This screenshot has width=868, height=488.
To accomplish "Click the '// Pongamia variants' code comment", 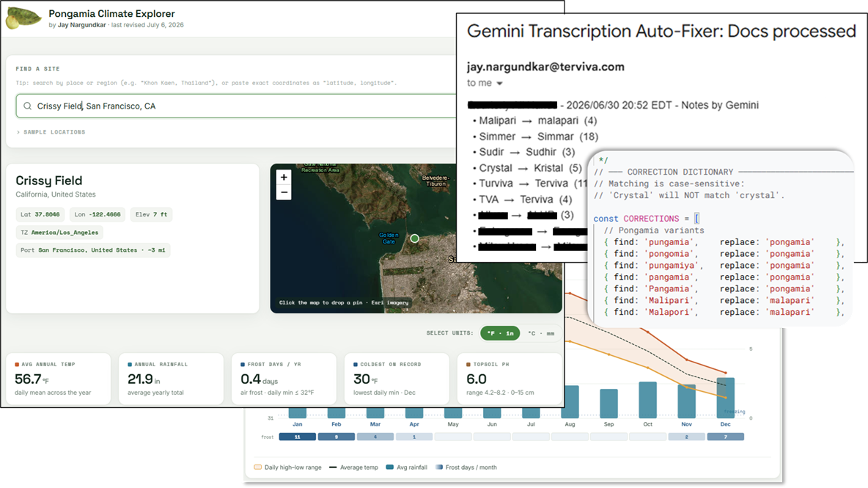I will pos(654,230).
